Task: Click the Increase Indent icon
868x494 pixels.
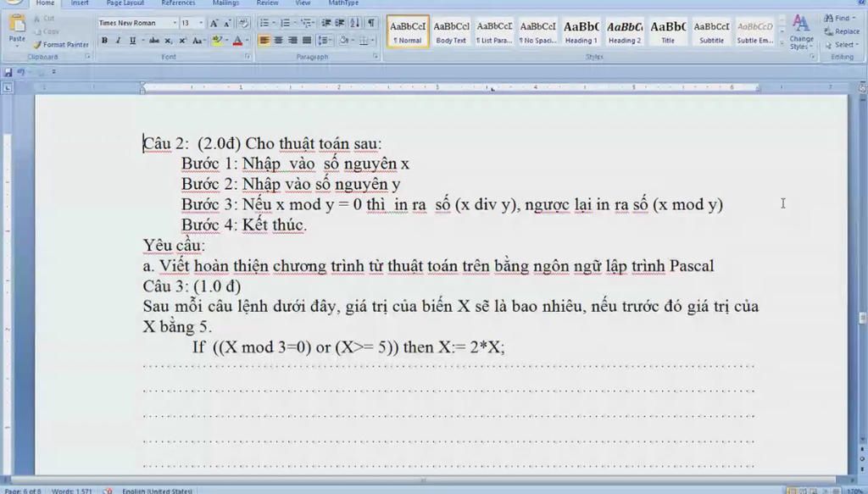Action: [340, 23]
